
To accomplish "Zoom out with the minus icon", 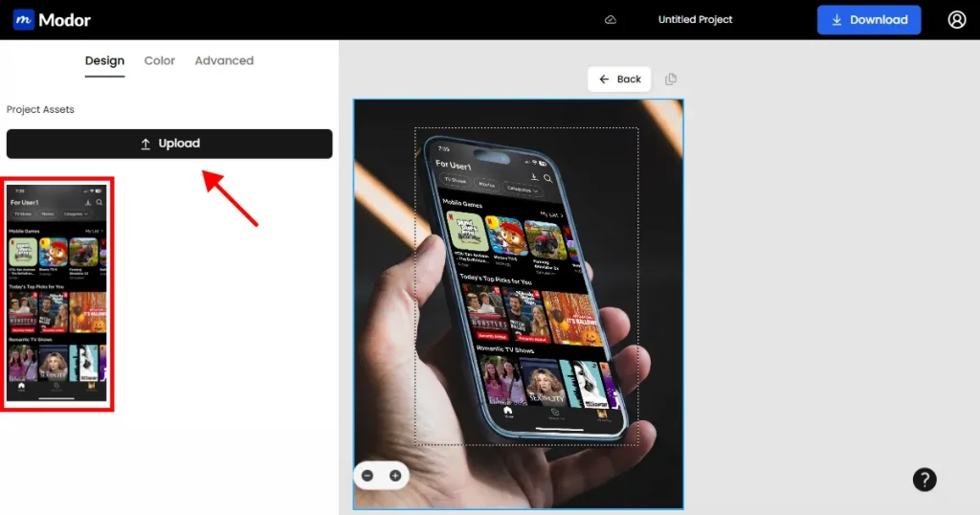I will coord(367,476).
